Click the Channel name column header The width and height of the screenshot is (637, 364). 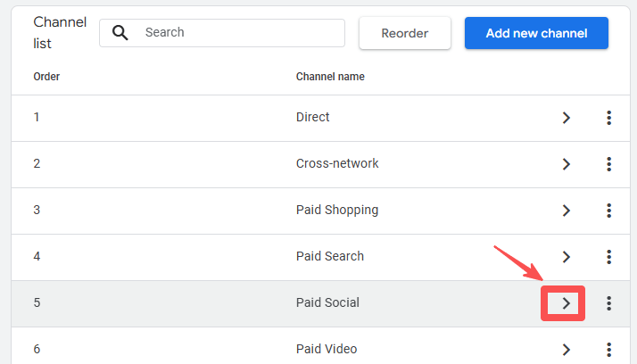click(x=330, y=77)
